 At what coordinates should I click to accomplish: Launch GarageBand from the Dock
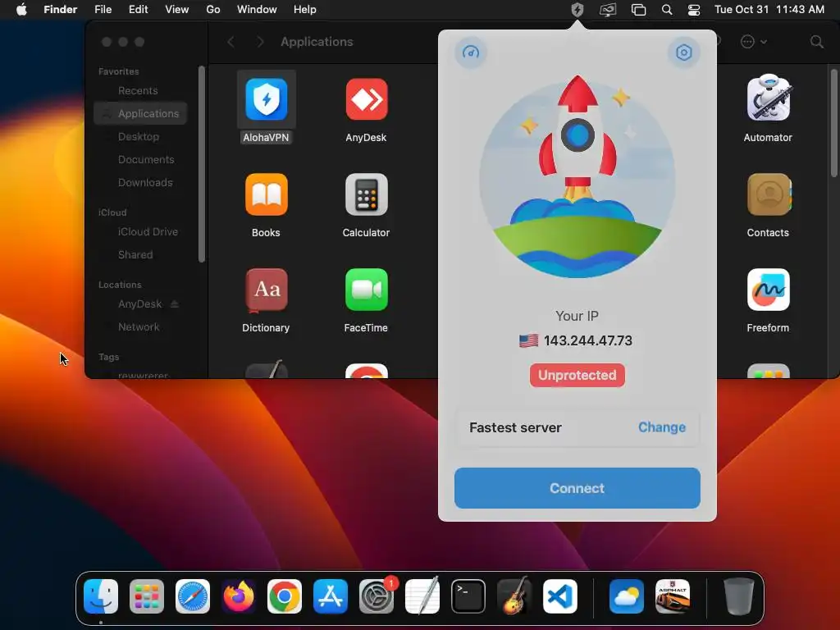point(514,596)
